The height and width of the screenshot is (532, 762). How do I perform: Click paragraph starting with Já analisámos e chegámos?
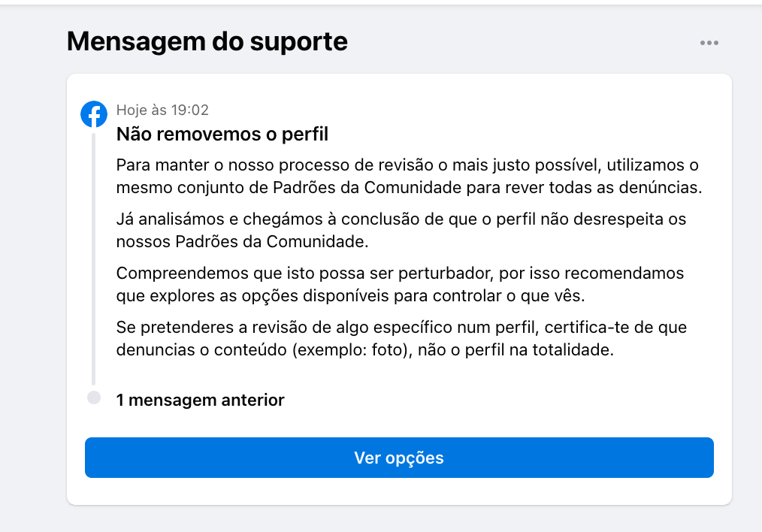(x=401, y=231)
